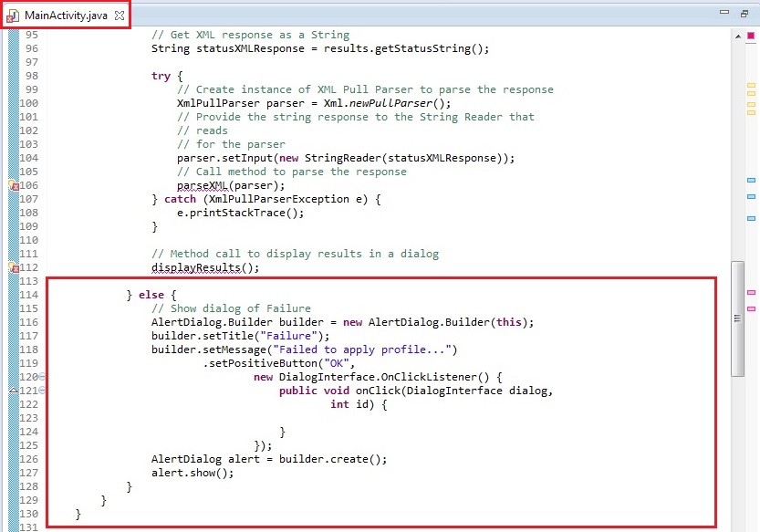The height and width of the screenshot is (532, 760).
Task: Maximize the editor pane
Action: [744, 14]
